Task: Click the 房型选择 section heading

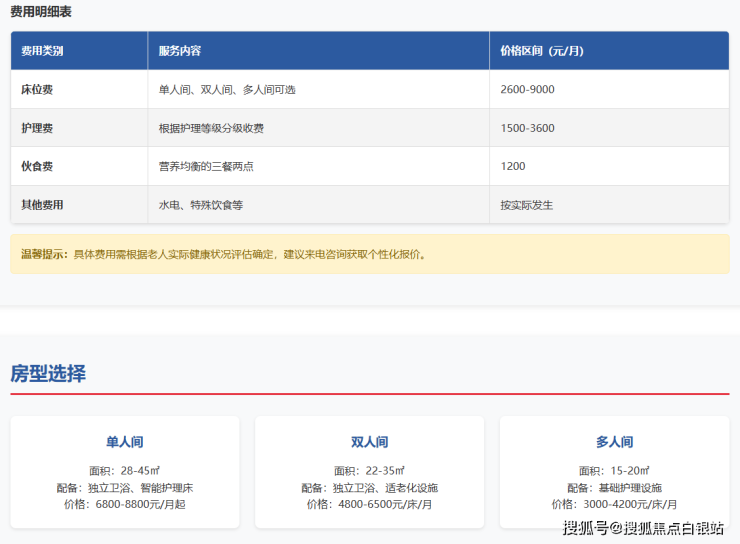Action: click(x=48, y=374)
